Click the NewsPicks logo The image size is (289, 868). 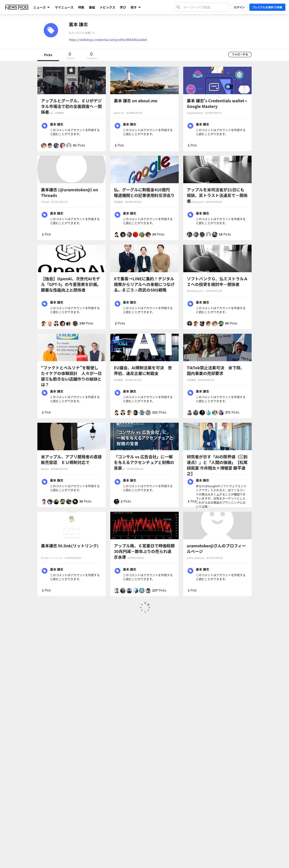tap(17, 7)
